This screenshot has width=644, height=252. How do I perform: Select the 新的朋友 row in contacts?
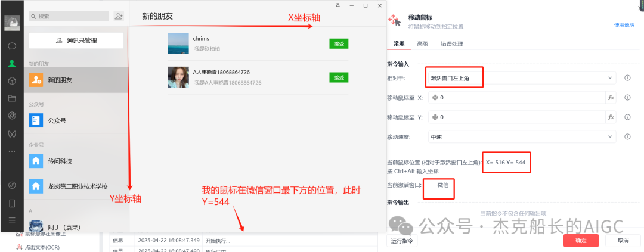(76, 80)
